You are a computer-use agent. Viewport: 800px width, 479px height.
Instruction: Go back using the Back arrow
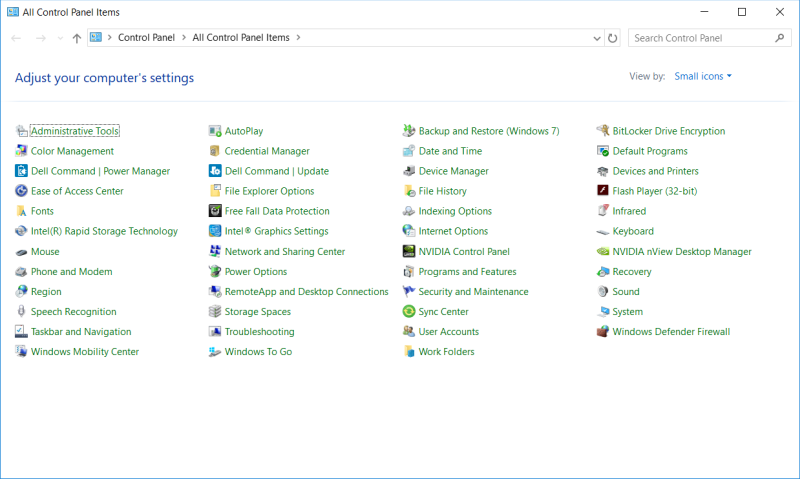[x=16, y=38]
